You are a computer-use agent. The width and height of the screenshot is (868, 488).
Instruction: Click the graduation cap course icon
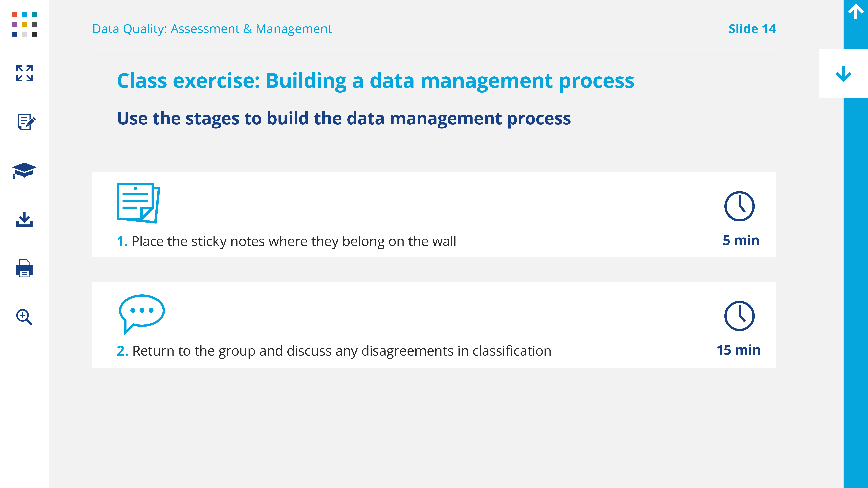[24, 170]
